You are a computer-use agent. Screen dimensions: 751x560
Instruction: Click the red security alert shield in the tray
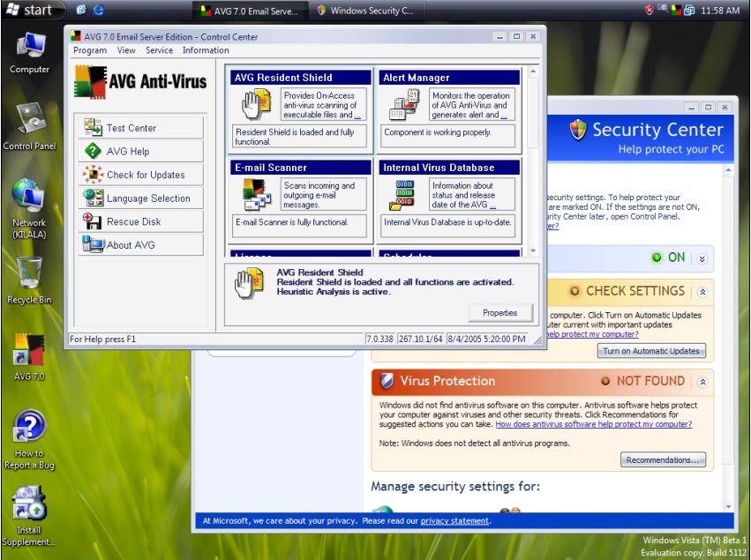[649, 10]
